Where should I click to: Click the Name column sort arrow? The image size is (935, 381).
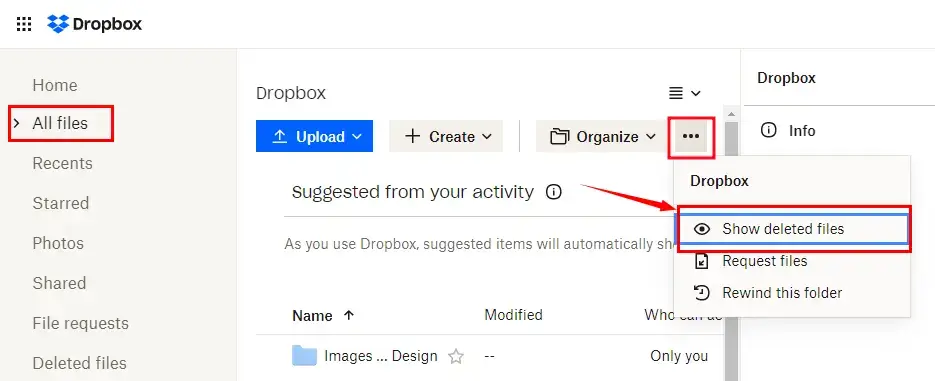pos(349,315)
